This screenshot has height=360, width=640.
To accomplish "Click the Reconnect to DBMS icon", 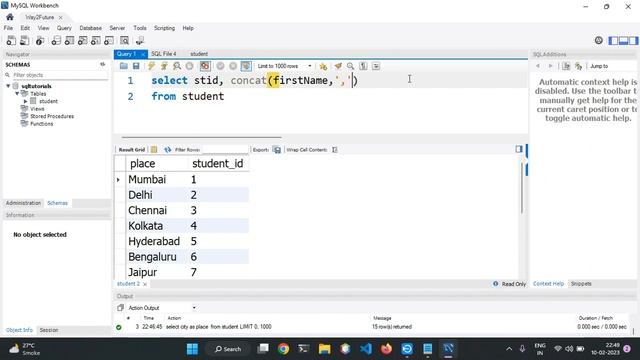I will 140,40.
